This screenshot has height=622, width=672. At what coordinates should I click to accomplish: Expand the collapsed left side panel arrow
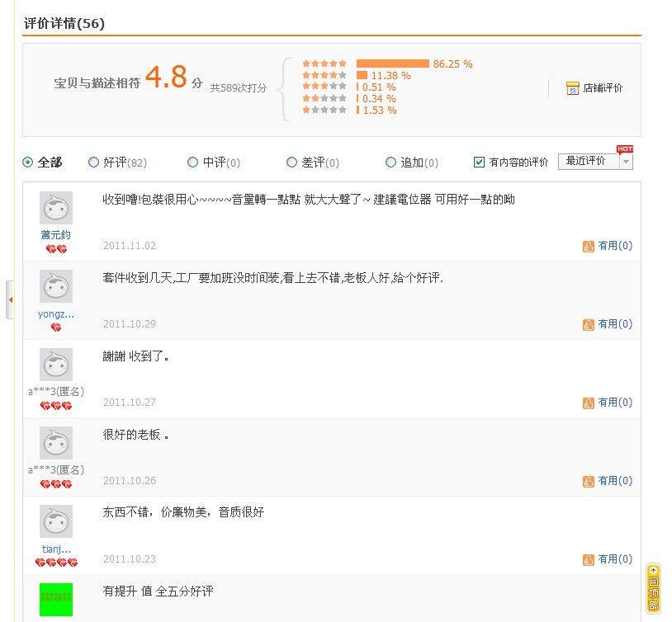tap(10, 299)
